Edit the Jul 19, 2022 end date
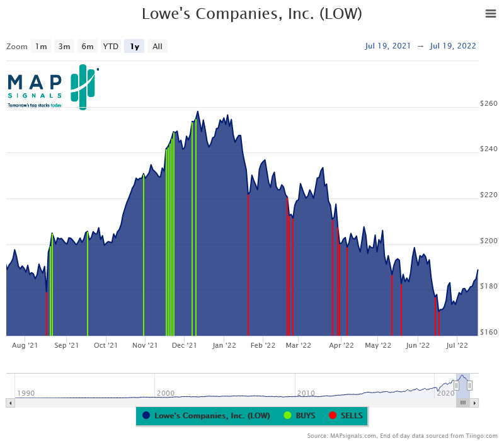 (452, 46)
